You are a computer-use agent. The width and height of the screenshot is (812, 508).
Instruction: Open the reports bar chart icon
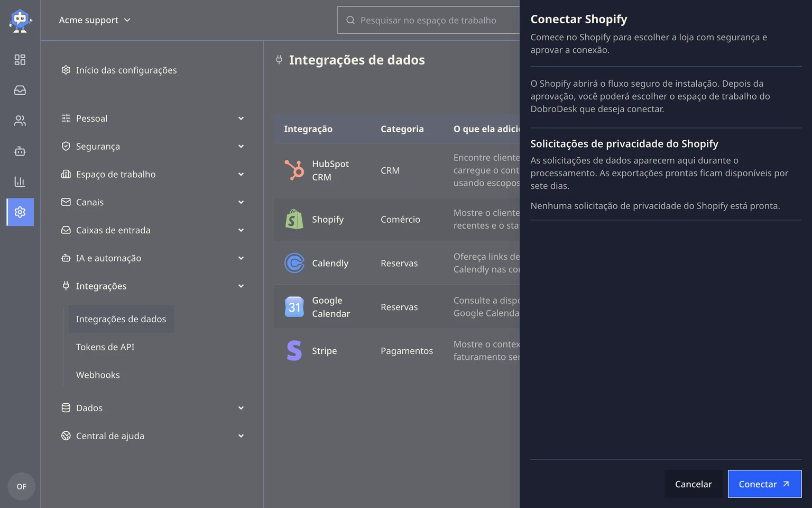(20, 182)
